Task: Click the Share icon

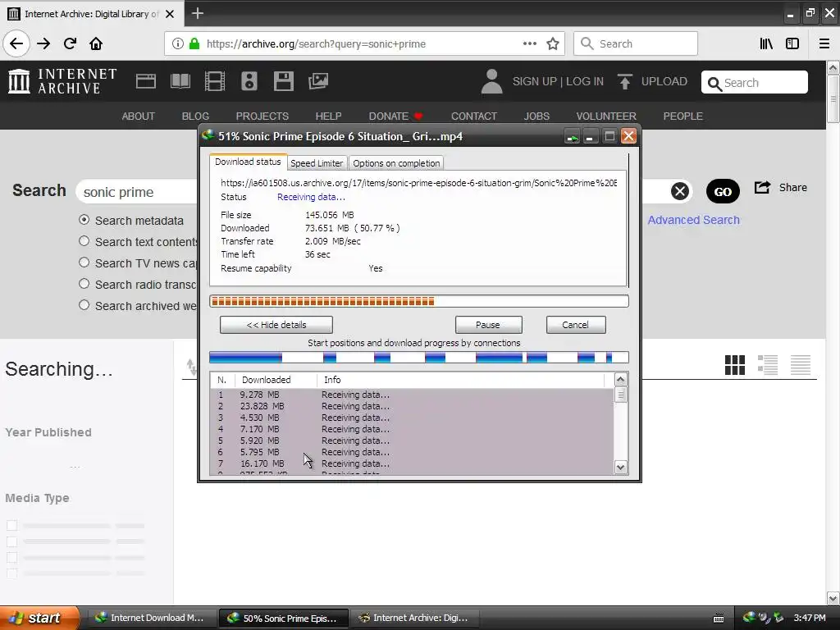Action: (x=762, y=188)
